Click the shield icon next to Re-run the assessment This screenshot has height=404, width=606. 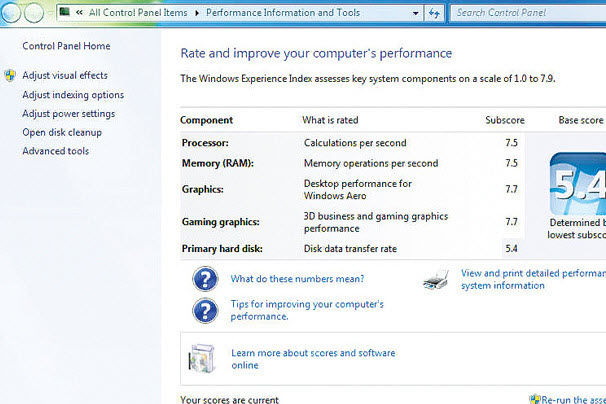click(x=535, y=399)
